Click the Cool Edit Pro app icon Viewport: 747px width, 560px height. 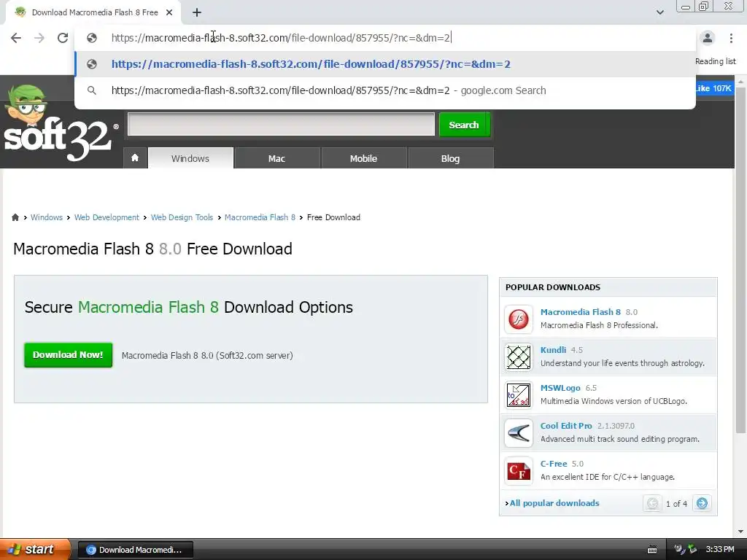(519, 432)
